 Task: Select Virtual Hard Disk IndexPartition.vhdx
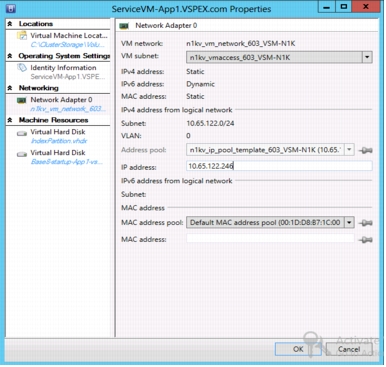(x=58, y=136)
